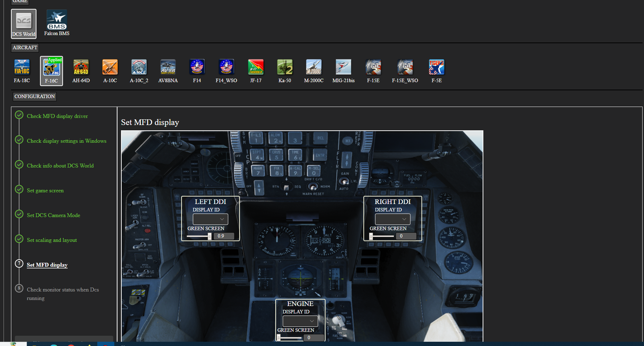Adjust RIGHT DDI green screen slider

(382, 236)
